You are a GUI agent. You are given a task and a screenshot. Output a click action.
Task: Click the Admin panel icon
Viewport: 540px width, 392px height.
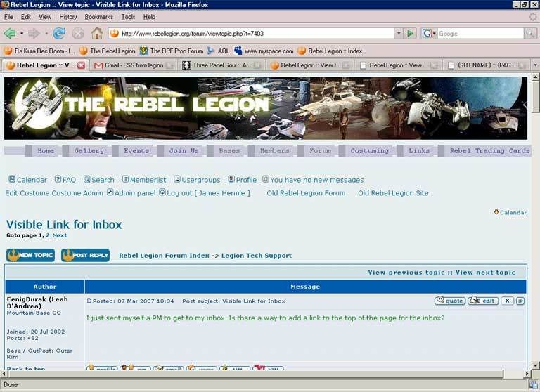[x=110, y=192]
